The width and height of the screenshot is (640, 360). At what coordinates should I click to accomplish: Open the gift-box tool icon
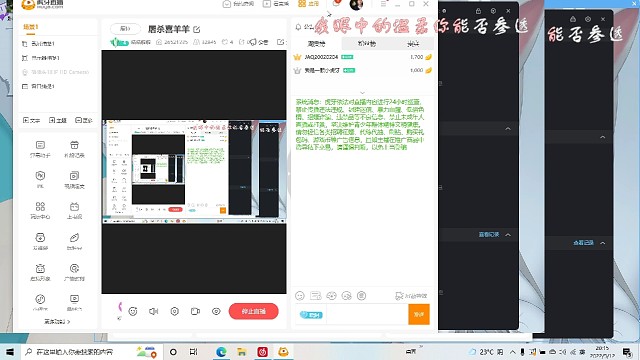74,149
